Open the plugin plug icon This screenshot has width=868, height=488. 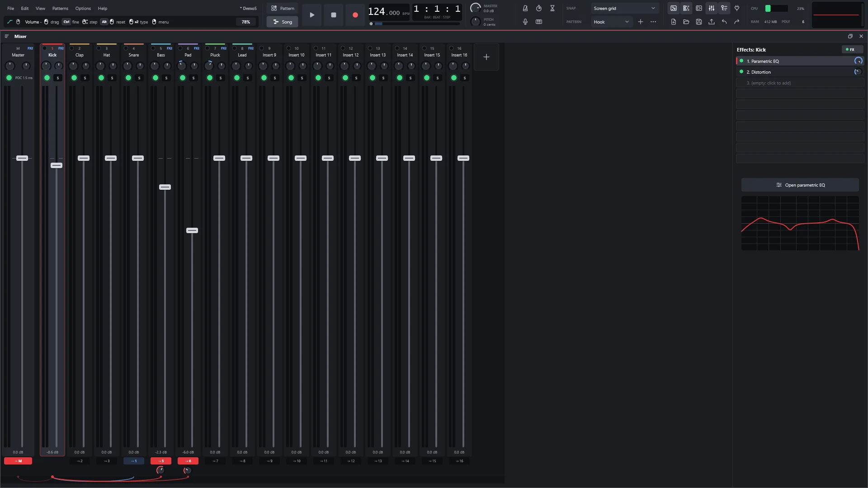[x=737, y=8]
